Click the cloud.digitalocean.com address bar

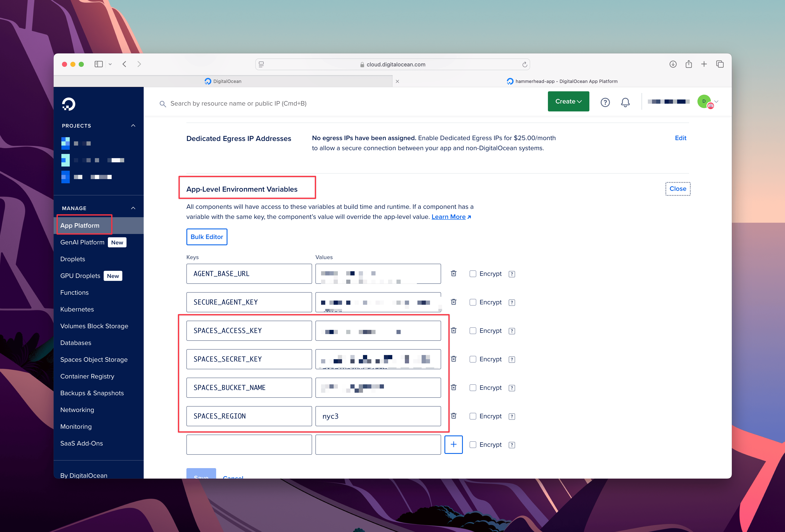[x=392, y=64]
